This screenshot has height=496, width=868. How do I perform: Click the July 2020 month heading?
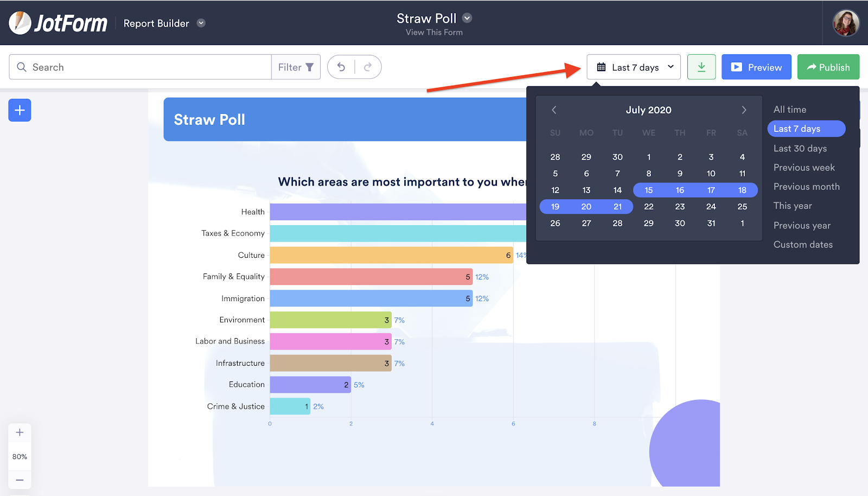point(649,110)
